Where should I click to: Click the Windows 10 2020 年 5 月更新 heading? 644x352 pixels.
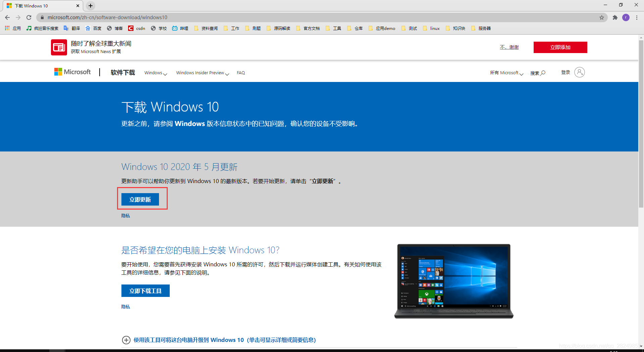click(x=179, y=167)
